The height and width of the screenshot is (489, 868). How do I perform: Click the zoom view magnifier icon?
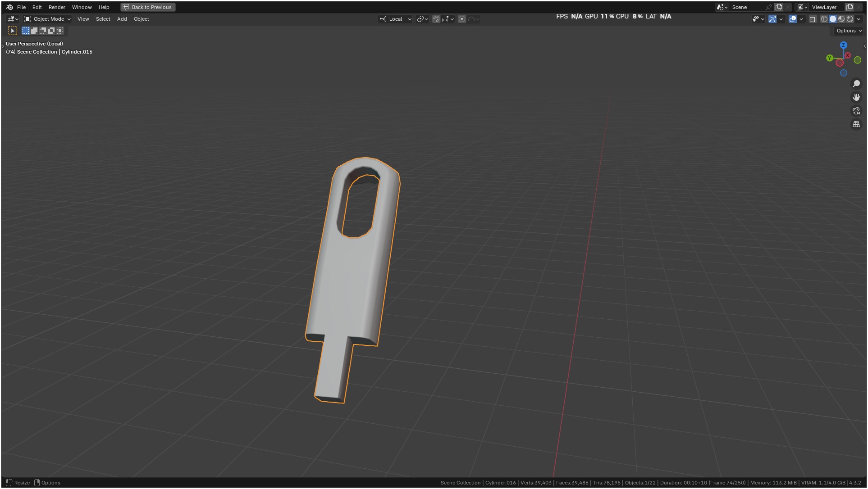(856, 84)
